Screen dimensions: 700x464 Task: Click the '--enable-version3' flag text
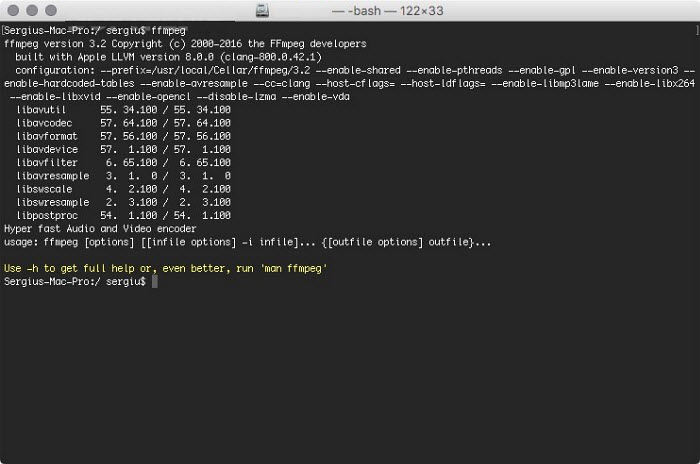pos(630,70)
